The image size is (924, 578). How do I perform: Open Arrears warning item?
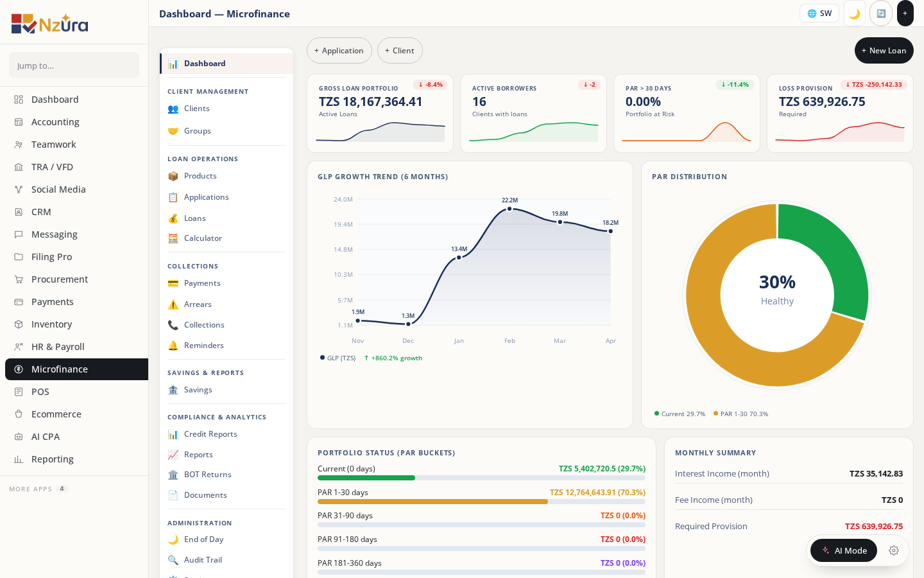click(227, 304)
